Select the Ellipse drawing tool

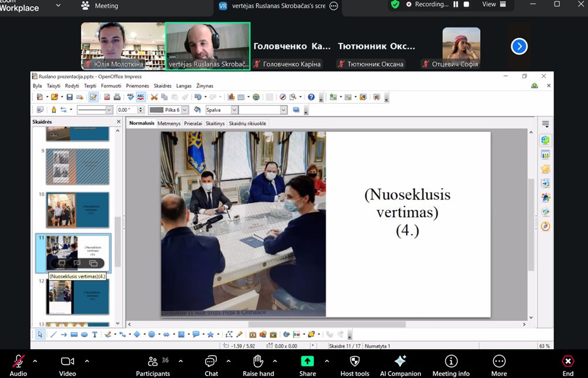(x=84, y=335)
